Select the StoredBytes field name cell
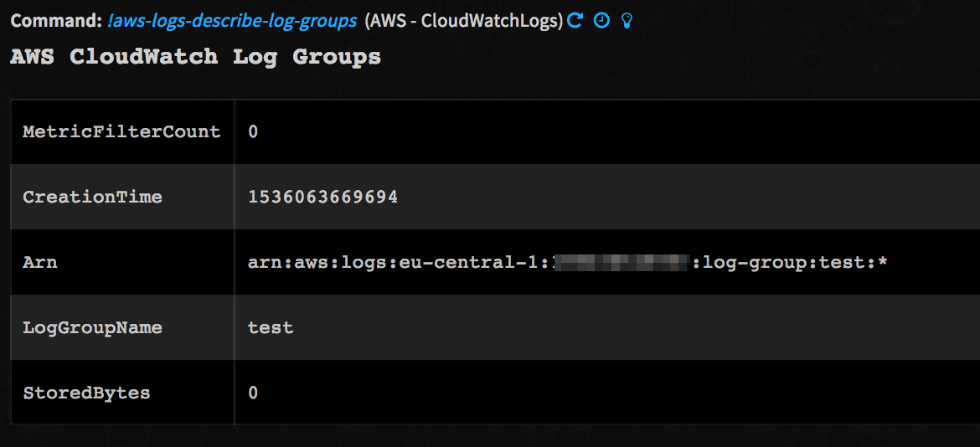Image resolution: width=980 pixels, height=447 pixels. click(86, 393)
